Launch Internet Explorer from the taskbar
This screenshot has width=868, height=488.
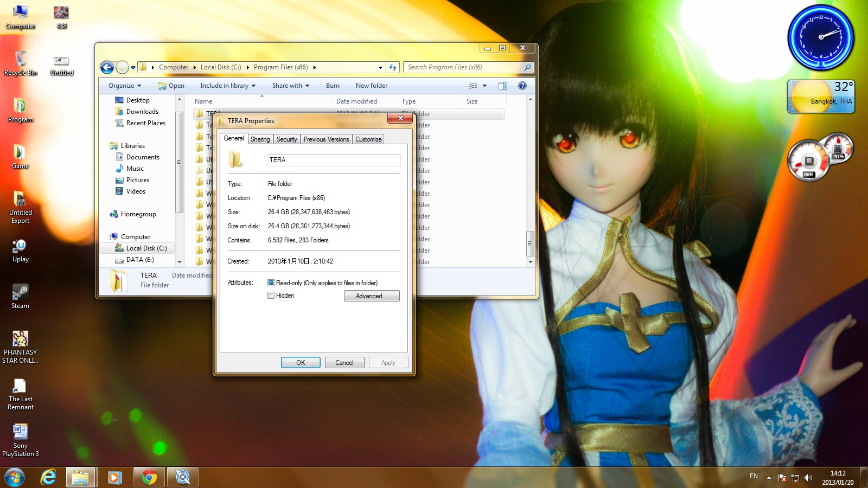(x=48, y=477)
